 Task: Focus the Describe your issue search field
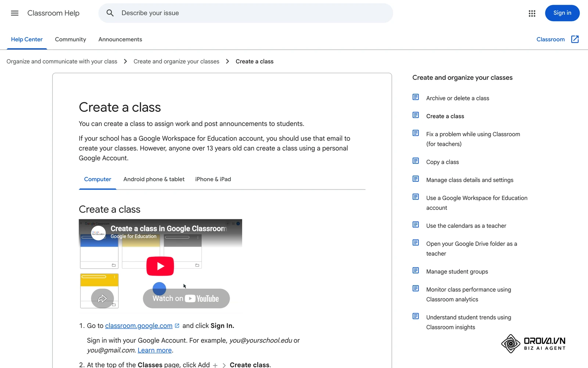point(246,13)
